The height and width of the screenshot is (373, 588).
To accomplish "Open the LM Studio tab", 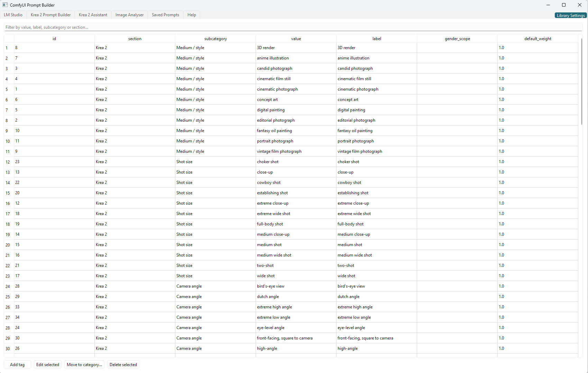I will click(13, 15).
